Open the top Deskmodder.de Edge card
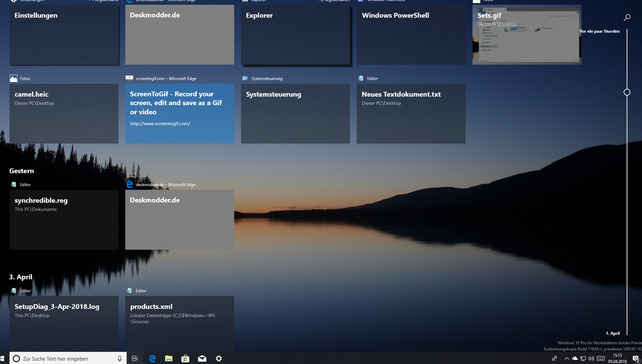This screenshot has width=642, height=364. coord(180,35)
